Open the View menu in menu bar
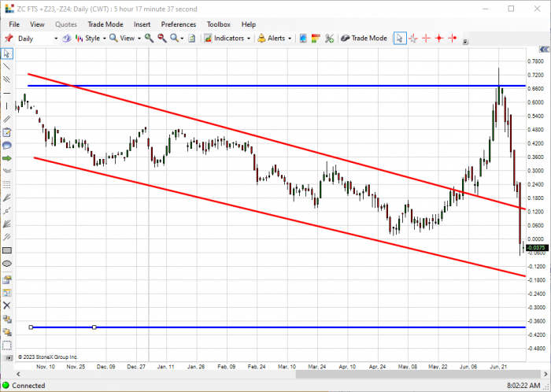This screenshot has height=392, width=551. point(37,24)
